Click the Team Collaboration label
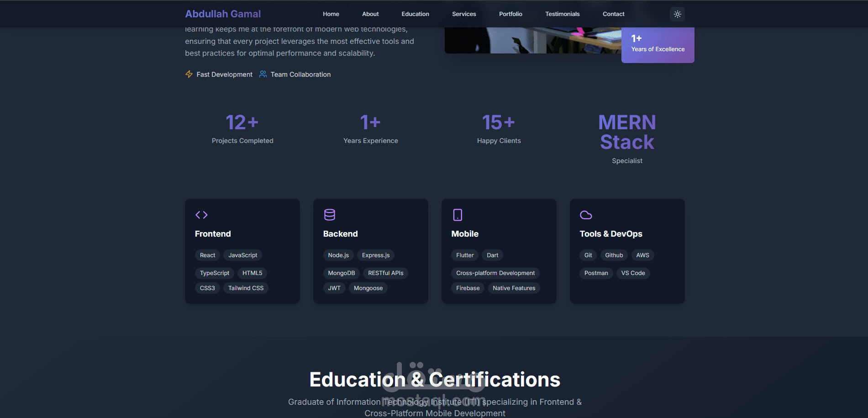This screenshot has width=868, height=418. click(x=300, y=74)
